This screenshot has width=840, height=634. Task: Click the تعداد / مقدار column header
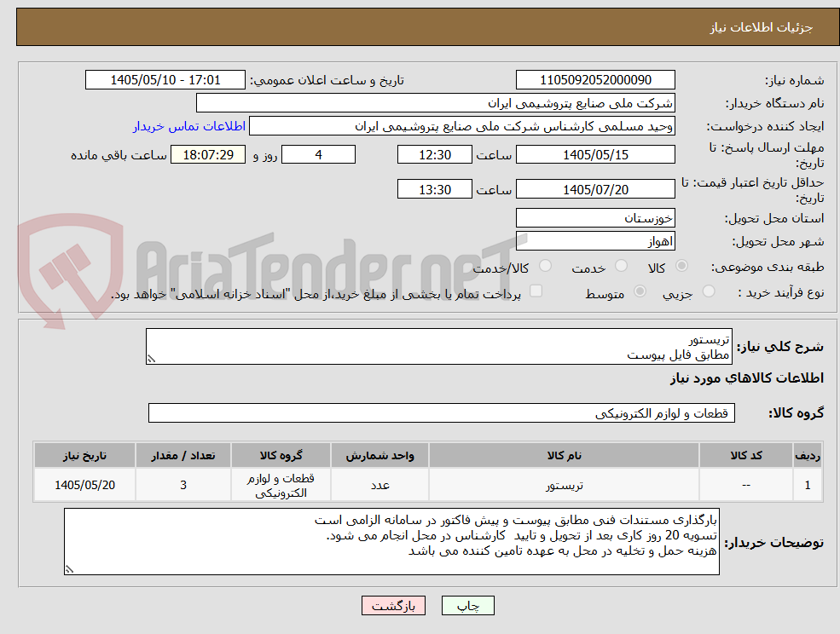pos(183,455)
